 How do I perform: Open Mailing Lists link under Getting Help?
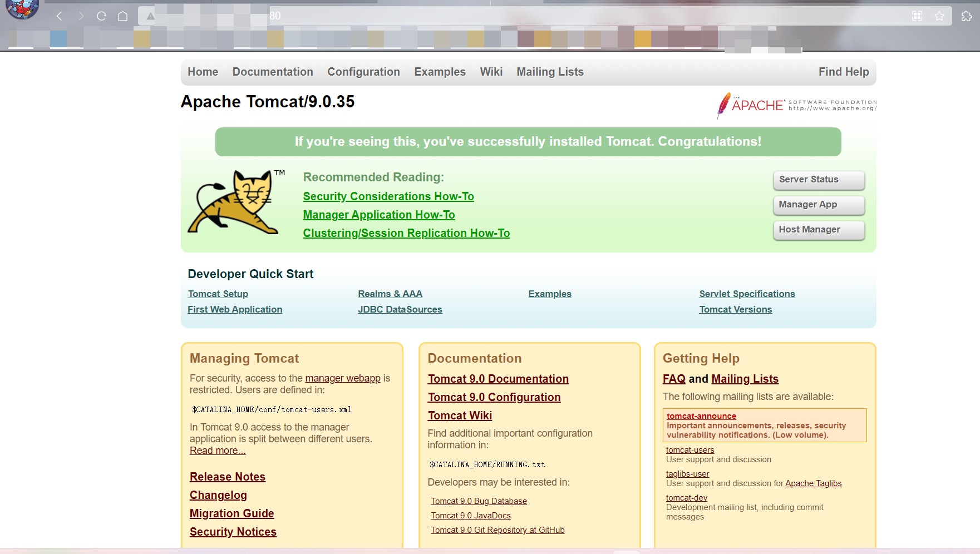pos(745,379)
